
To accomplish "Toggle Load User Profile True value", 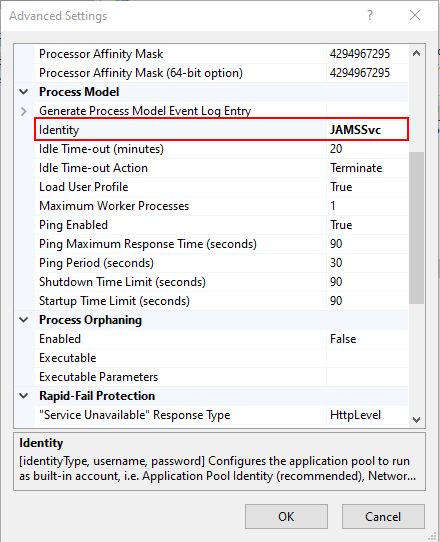I will pyautogui.click(x=367, y=187).
